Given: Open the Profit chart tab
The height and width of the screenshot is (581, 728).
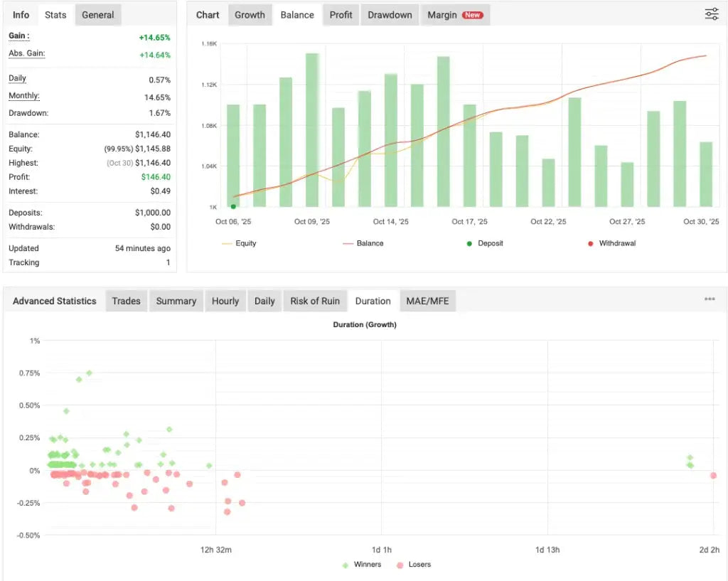Looking at the screenshot, I should [341, 14].
